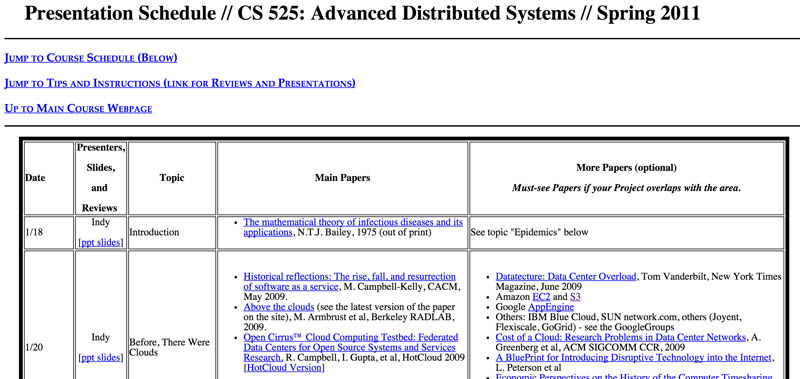Click 'Tom Vanderbilt, New York Times' text
This screenshot has width=800, height=379.
click(x=711, y=276)
